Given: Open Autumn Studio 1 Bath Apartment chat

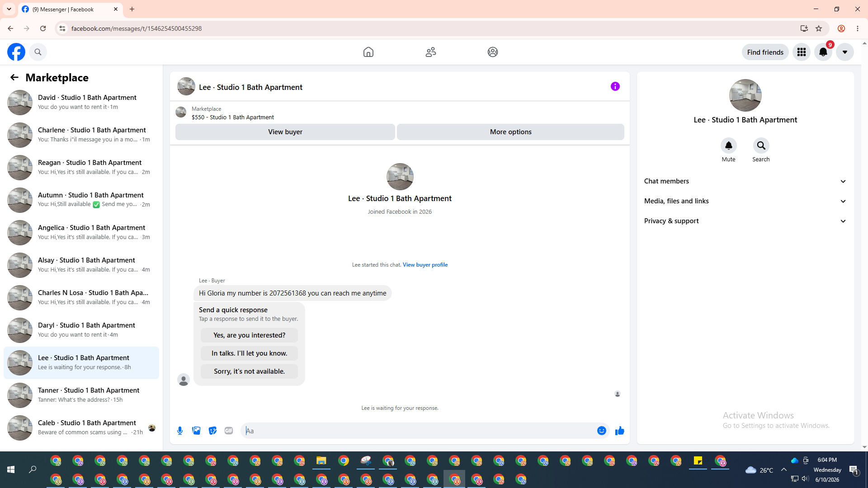Looking at the screenshot, I should [x=81, y=200].
